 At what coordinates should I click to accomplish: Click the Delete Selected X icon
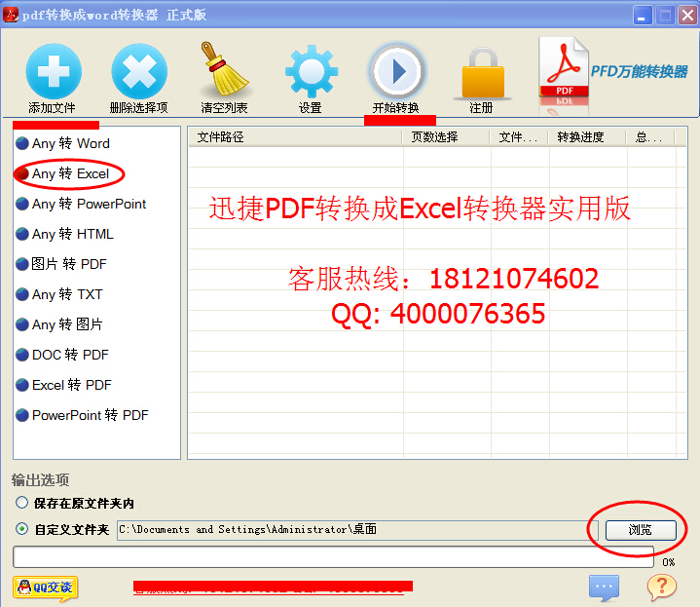(x=139, y=71)
